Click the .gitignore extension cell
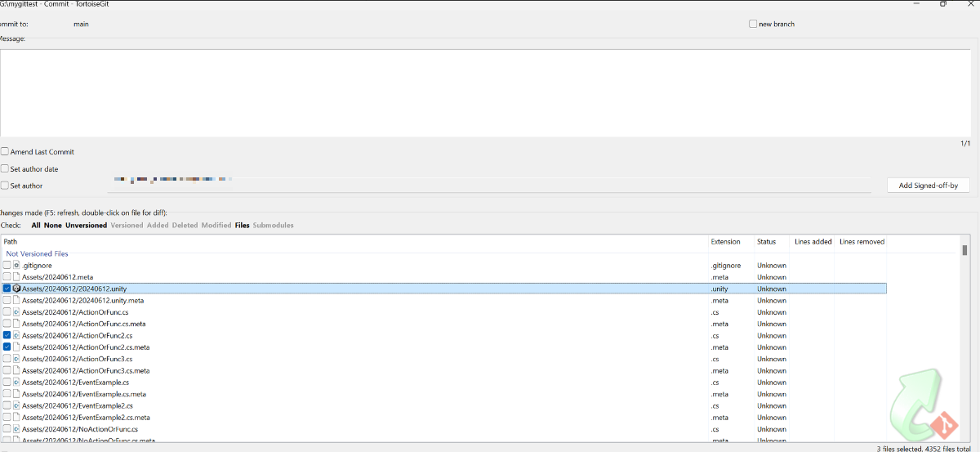The height and width of the screenshot is (452, 980). [x=726, y=266]
